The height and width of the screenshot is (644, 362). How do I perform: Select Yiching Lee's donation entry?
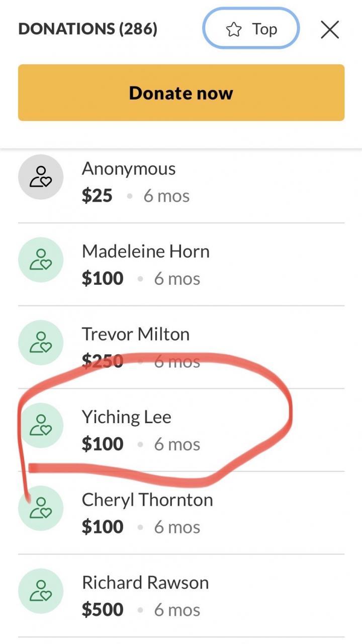point(127,417)
